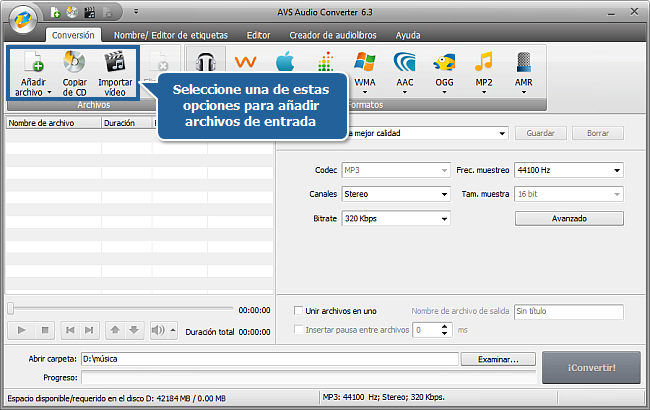Switch to the Editor tab

click(x=258, y=34)
